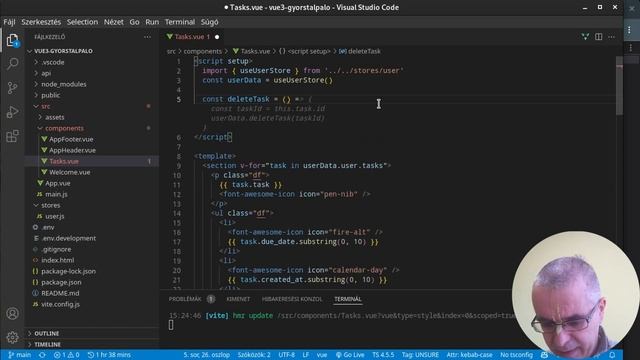640x360 pixels.
Task: Click the Go Live status bar button
Action: click(x=350, y=355)
